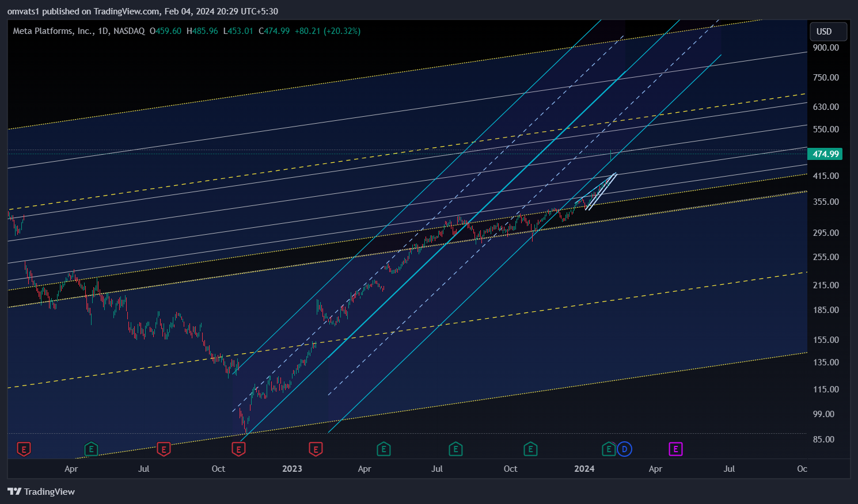Click the blue dividend D marker
The width and height of the screenshot is (858, 504).
pyautogui.click(x=624, y=449)
